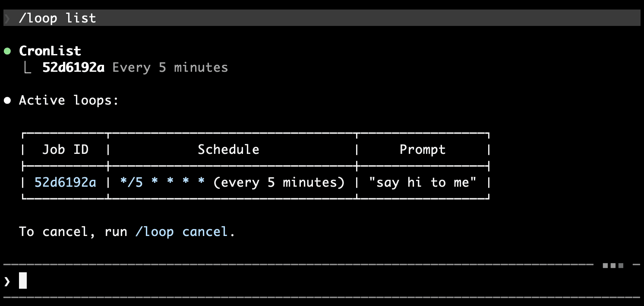644x306 pixels.
Task: Click the CronList tool call heading
Action: tap(50, 51)
